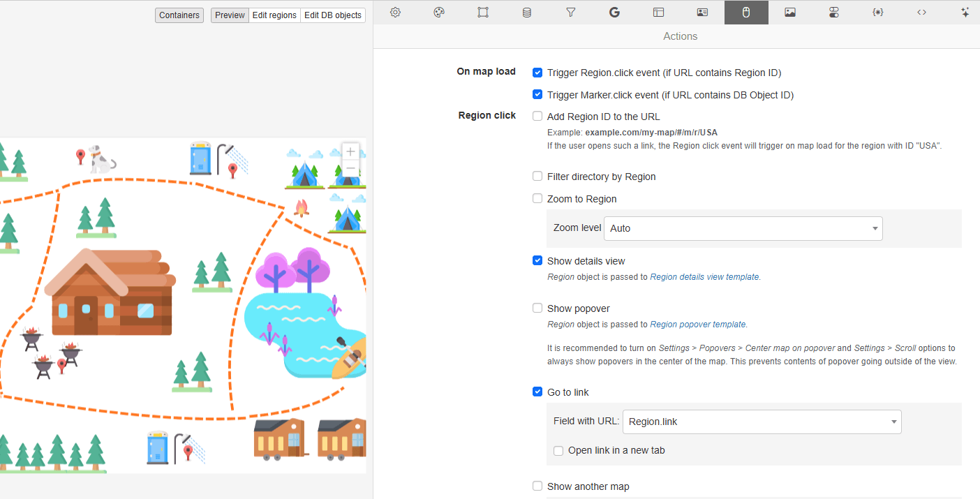Screen dimensions: 980x499
Task: Open the Google API tab icon
Action: tap(614, 13)
